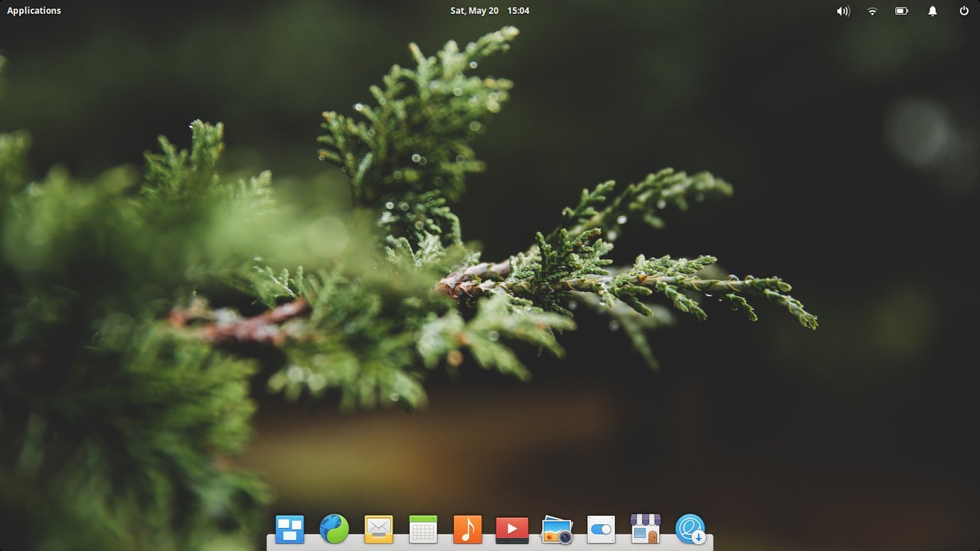Open the Applications menu
The image size is (980, 551).
pos(34,11)
